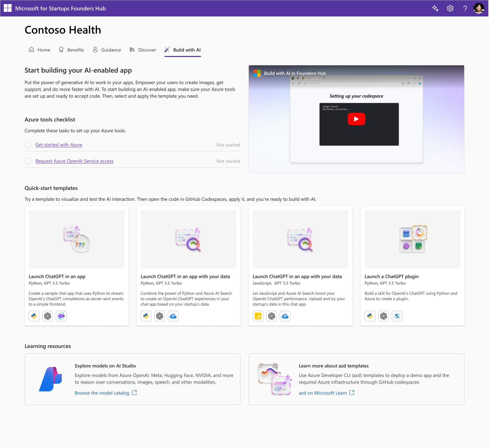The height and width of the screenshot is (448, 489).
Task: Toggle Request Azure OpenAI Service access circle
Action: (x=29, y=161)
